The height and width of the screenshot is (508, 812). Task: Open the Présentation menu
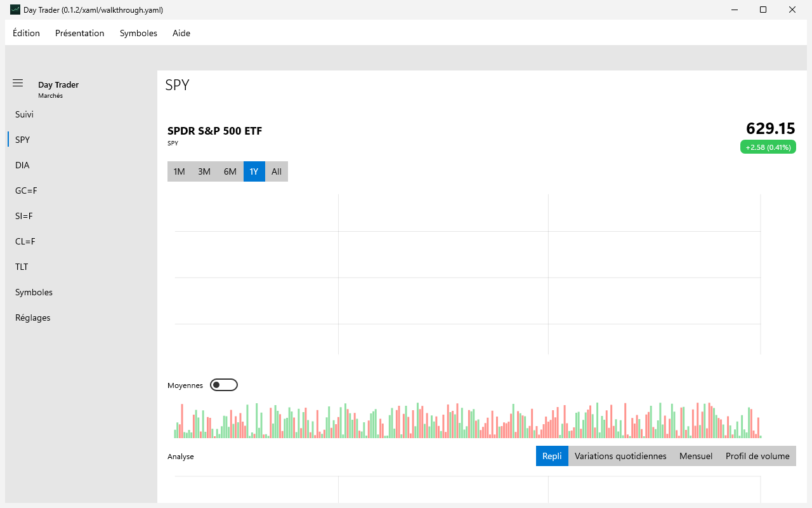(x=80, y=33)
